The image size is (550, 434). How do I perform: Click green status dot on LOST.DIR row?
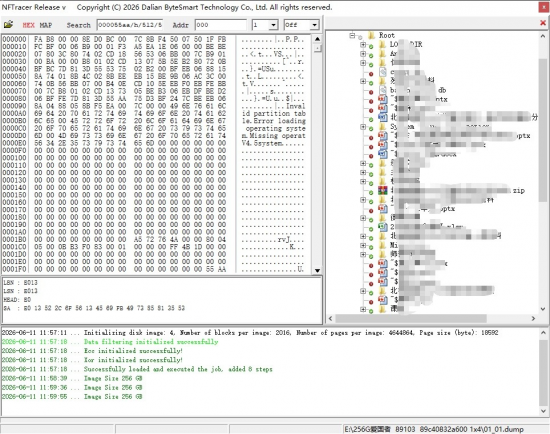[x=371, y=46]
